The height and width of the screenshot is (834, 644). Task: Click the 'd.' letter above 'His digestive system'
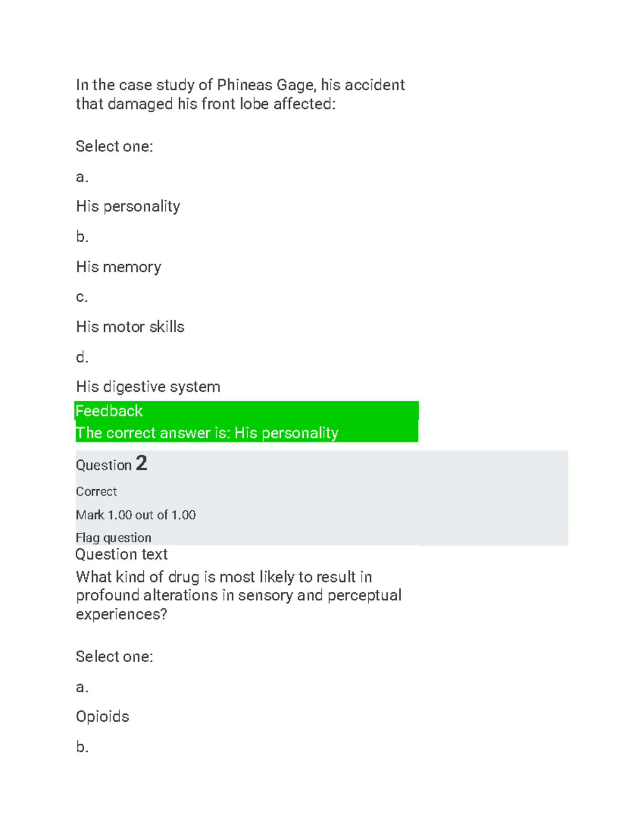tap(82, 357)
